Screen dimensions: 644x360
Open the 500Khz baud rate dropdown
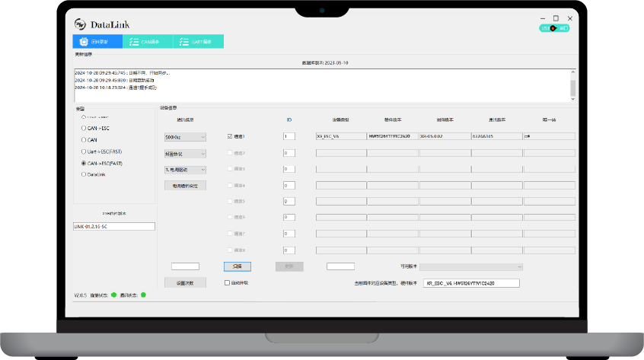185,137
